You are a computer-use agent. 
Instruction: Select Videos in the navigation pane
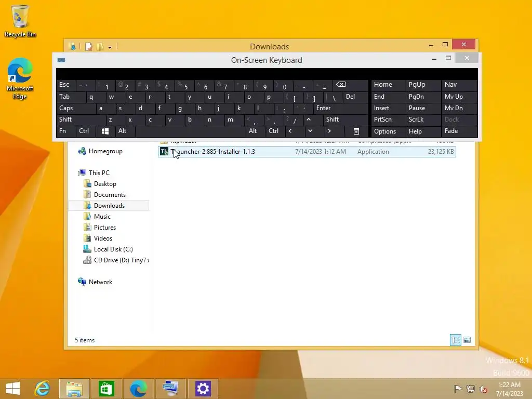point(98,238)
